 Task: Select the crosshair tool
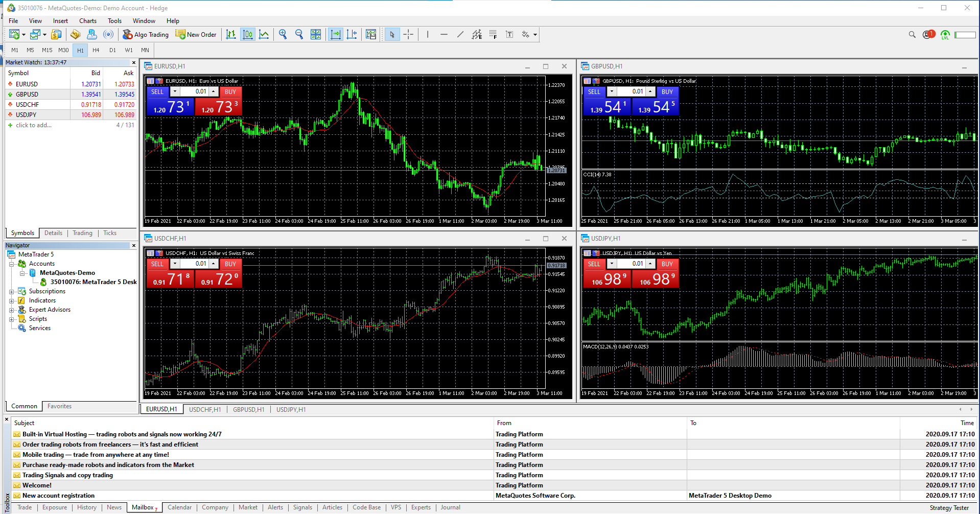pos(408,34)
